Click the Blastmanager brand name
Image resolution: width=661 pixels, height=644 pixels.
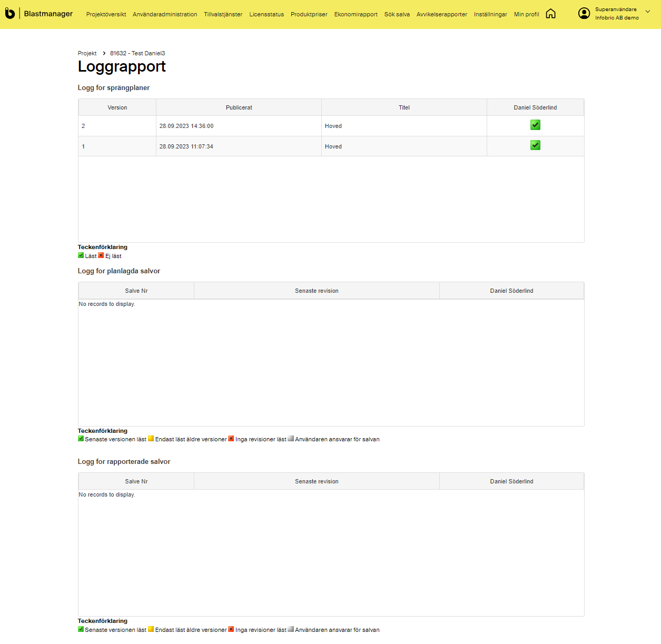pyautogui.click(x=48, y=14)
